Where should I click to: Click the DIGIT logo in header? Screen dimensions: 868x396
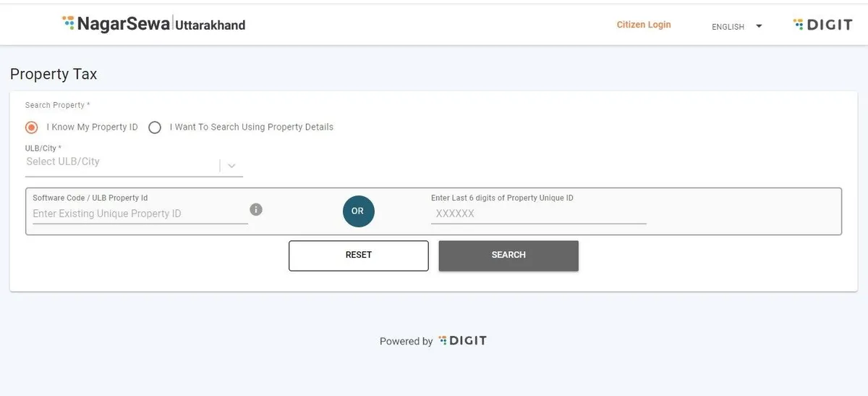tap(822, 25)
